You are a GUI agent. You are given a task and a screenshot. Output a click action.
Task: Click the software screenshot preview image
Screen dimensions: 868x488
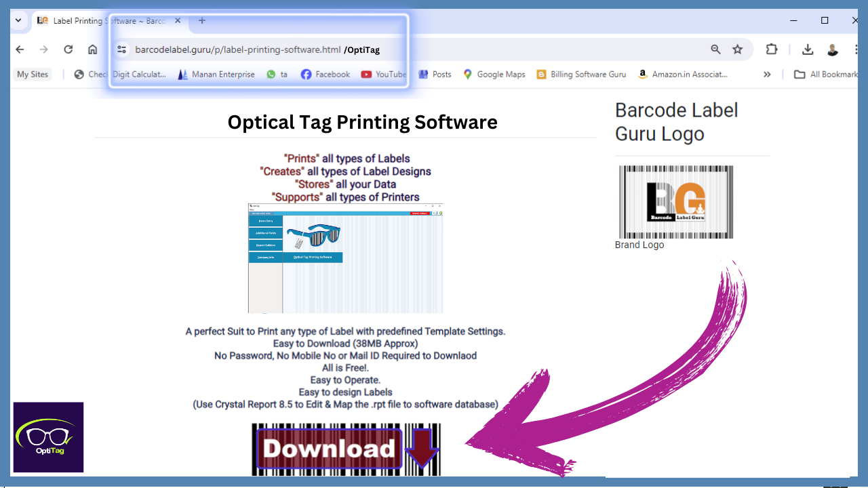pyautogui.click(x=345, y=258)
